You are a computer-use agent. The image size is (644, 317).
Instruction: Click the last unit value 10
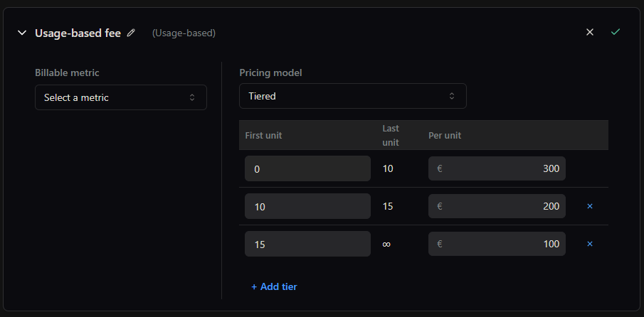tap(388, 168)
